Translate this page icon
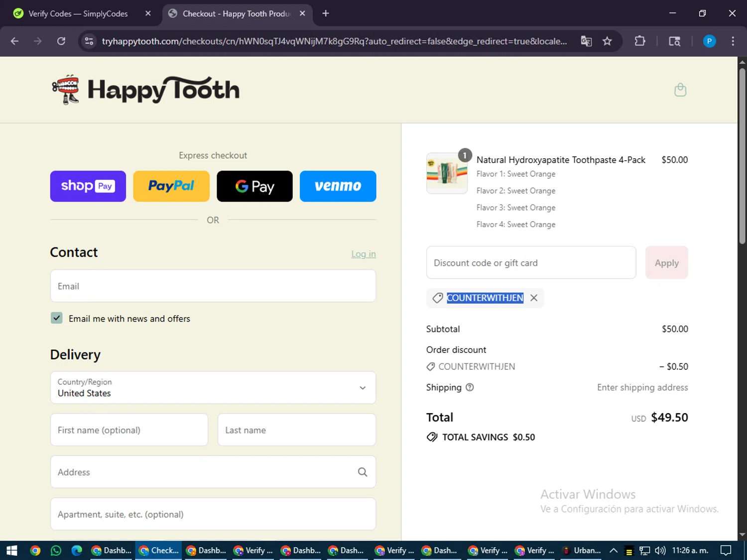The height and width of the screenshot is (560, 747). [x=586, y=41]
